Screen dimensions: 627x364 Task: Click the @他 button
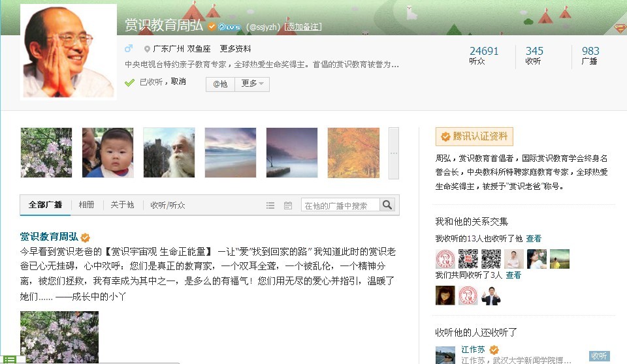pyautogui.click(x=220, y=84)
